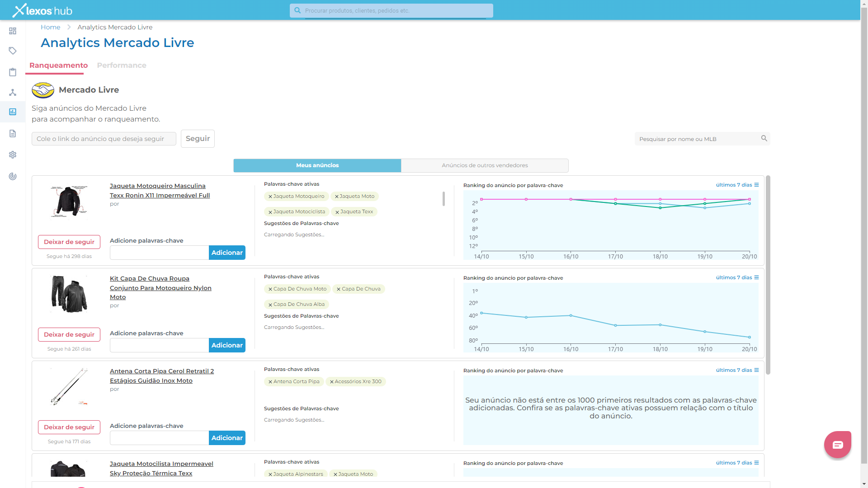Click the magnifier in MLB search field

[x=764, y=138]
